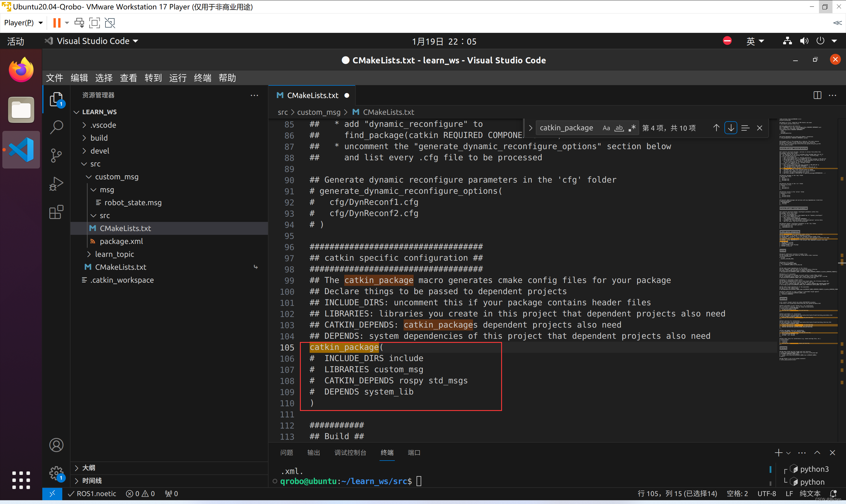Go to previous find match
Image resolution: width=846 pixels, height=504 pixels.
716,128
